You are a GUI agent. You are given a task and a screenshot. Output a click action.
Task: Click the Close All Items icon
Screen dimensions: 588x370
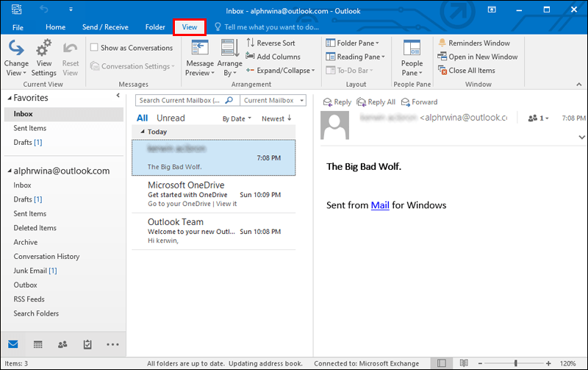442,70
